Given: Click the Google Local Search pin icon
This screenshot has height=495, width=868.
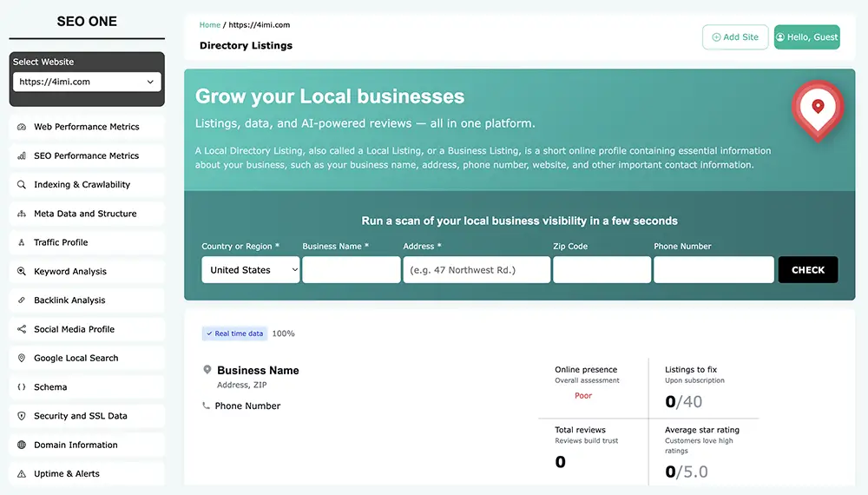Looking at the screenshot, I should 22,358.
